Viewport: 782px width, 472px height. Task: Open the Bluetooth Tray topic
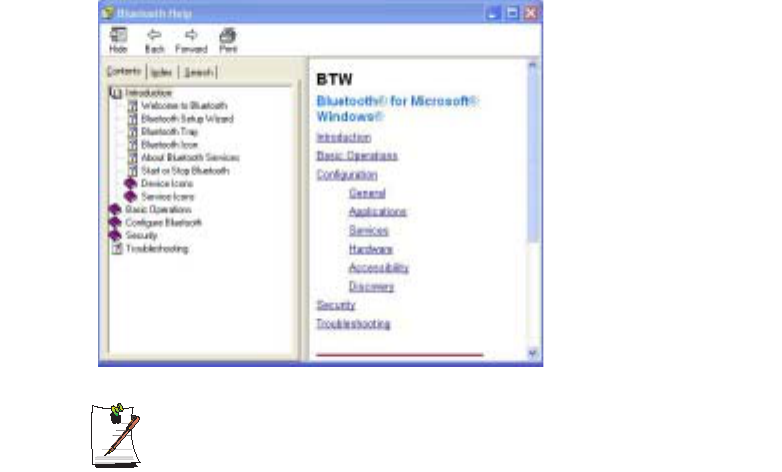click(170, 132)
